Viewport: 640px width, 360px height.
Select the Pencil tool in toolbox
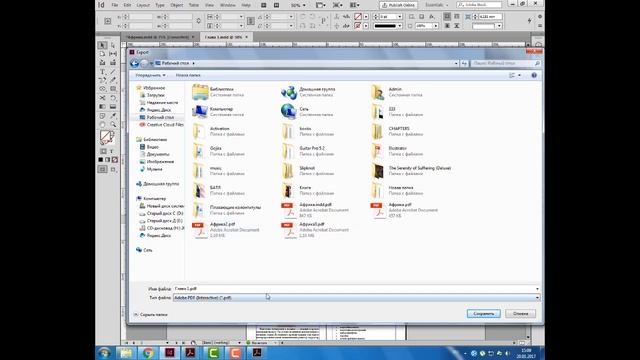click(113, 80)
